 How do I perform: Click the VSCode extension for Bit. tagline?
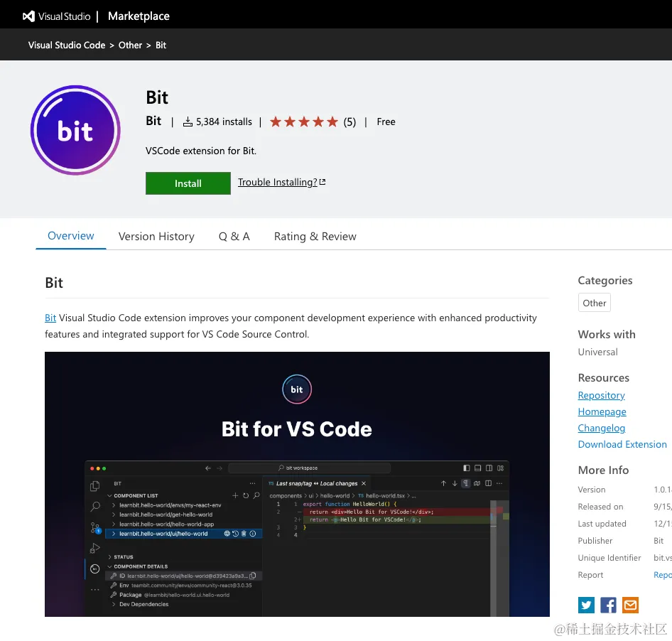click(201, 151)
